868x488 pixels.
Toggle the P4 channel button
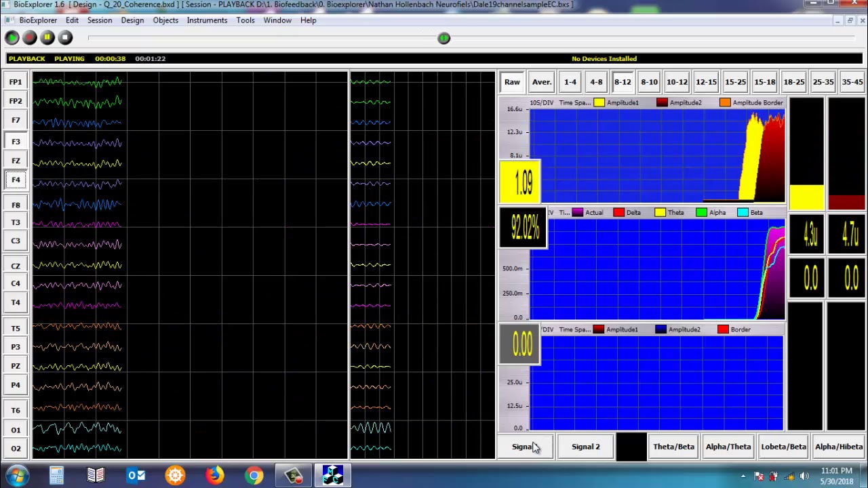pyautogui.click(x=16, y=385)
